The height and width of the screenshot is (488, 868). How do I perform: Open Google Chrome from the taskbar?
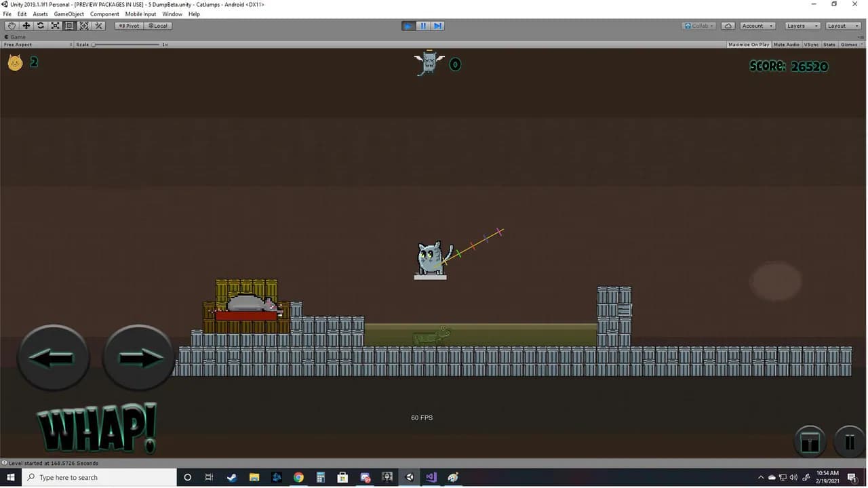coord(298,477)
